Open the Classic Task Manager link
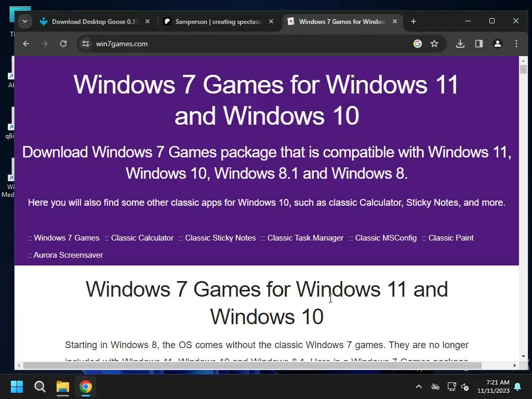The height and width of the screenshot is (399, 532). pos(305,238)
